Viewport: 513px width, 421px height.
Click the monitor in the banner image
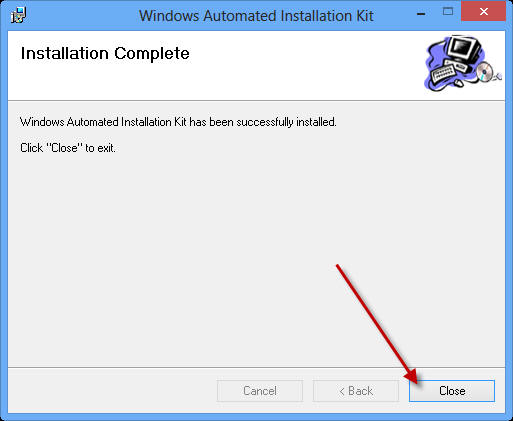click(x=464, y=50)
